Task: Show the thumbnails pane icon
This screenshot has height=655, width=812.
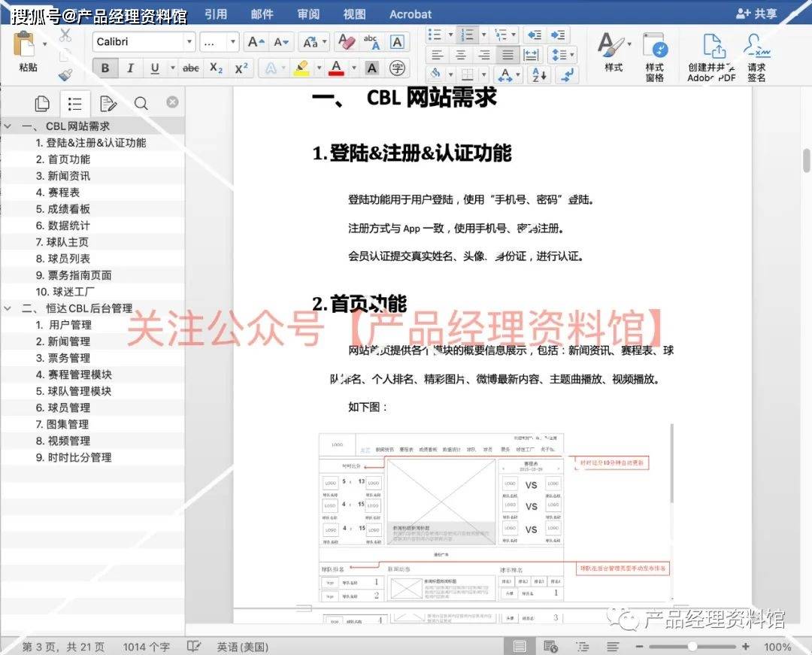Action: 42,104
